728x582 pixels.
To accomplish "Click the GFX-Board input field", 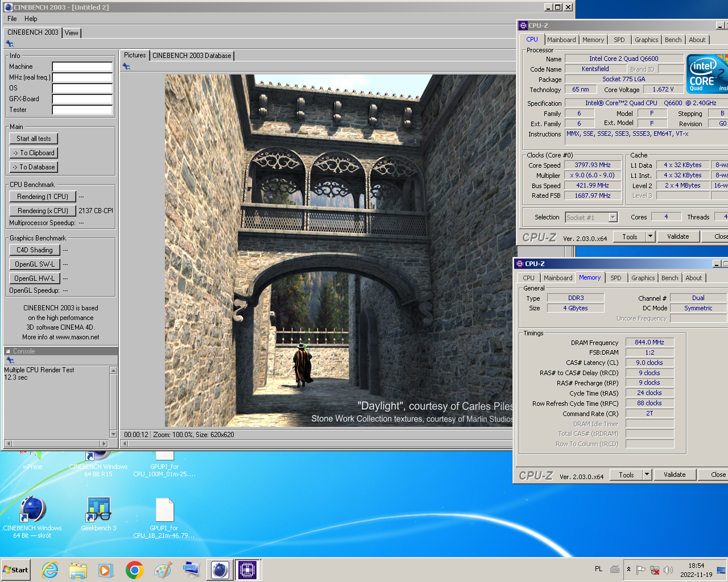I will click(82, 99).
